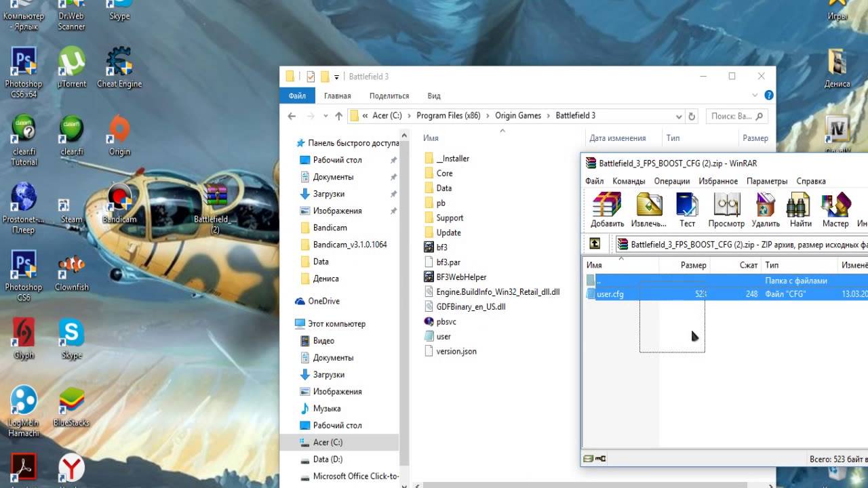Screen dimensions: 868x488
Task: Click WinRAR's up-one-level folder button
Action: click(595, 244)
